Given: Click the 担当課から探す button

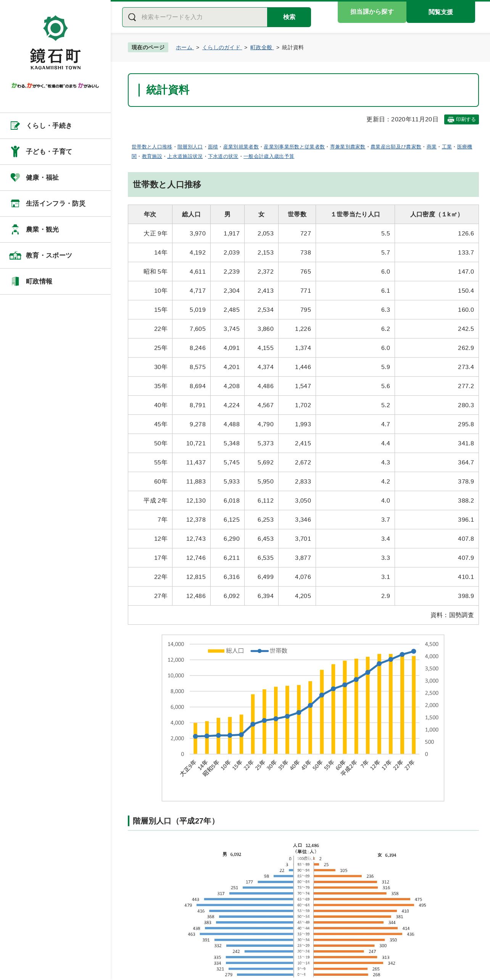Looking at the screenshot, I should coord(372,12).
